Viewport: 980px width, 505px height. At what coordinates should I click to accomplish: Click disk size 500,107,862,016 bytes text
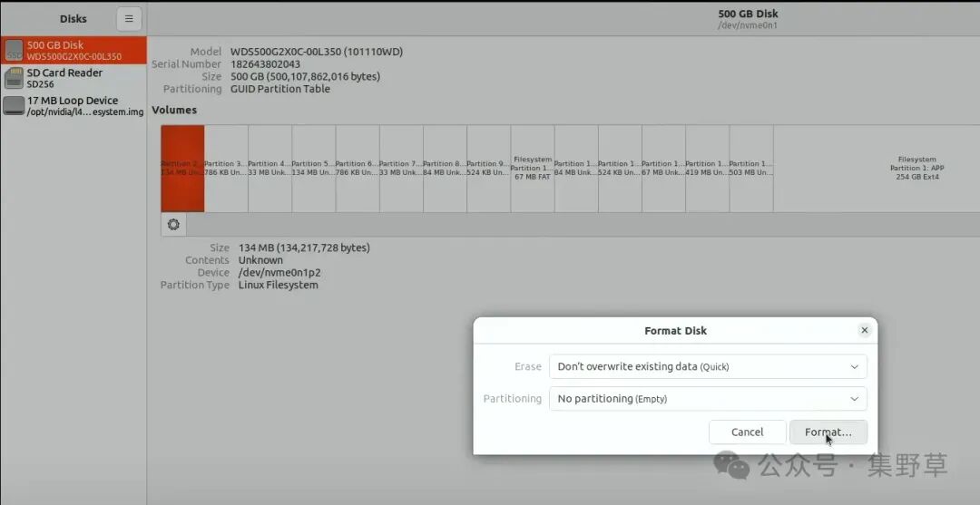click(305, 77)
